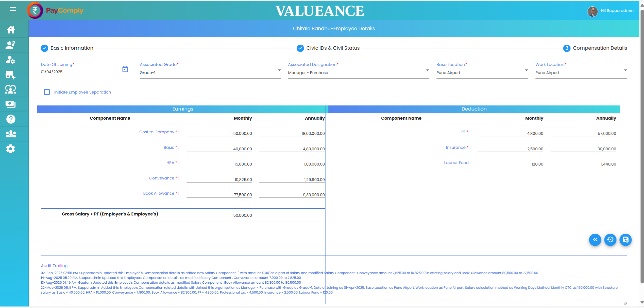Click the Chitale Bandhu-Employee Details title
Screen dimensions: 644x308
(x=334, y=28)
